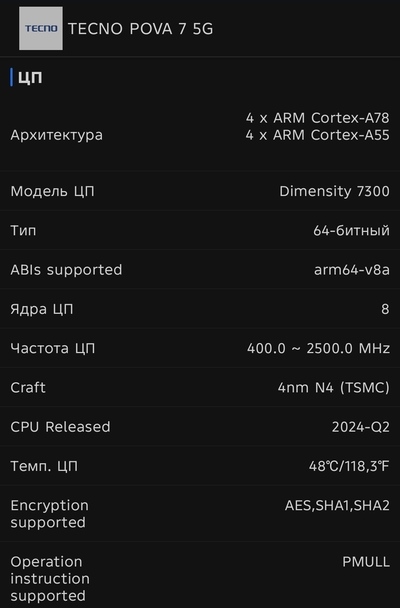This screenshot has height=608, width=400.
Task: Click the Темп. ЦП temperature reading
Action: [x=349, y=466]
